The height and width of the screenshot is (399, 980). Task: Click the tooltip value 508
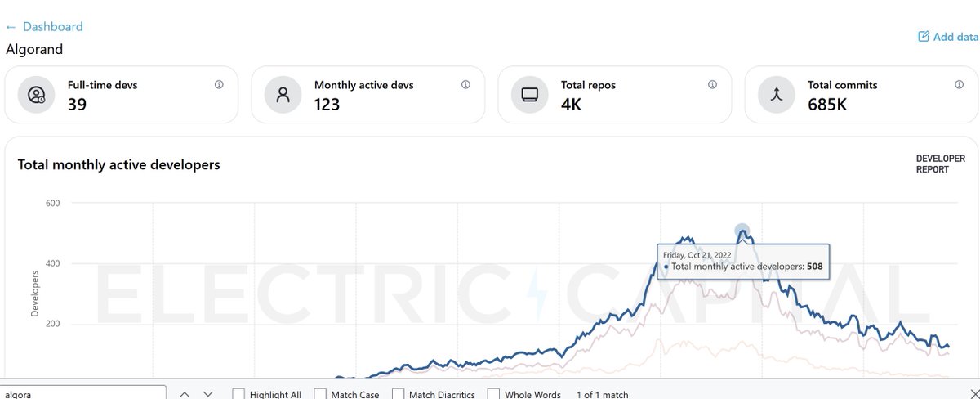click(814, 267)
